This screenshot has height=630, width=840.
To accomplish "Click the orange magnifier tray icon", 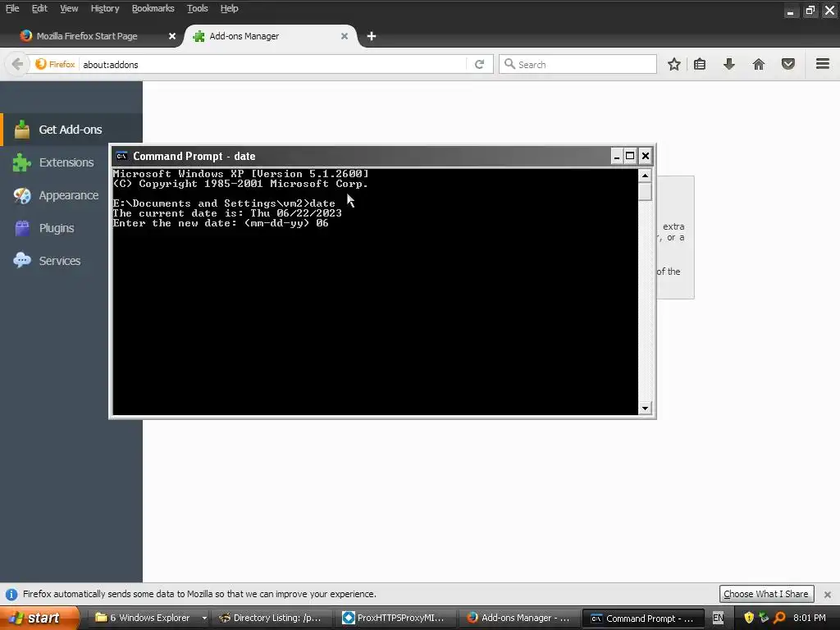I will [779, 618].
